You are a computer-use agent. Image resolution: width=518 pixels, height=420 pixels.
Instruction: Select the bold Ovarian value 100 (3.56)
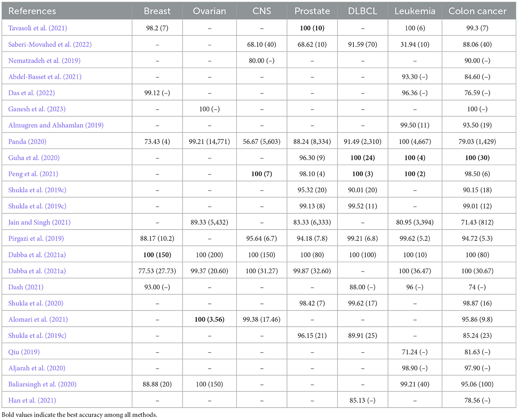[x=209, y=320]
